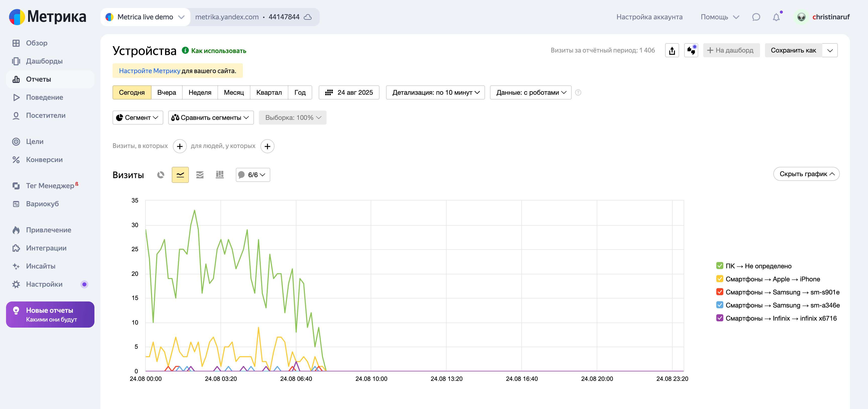Select the Год period tab
868x409 pixels.
(x=300, y=93)
